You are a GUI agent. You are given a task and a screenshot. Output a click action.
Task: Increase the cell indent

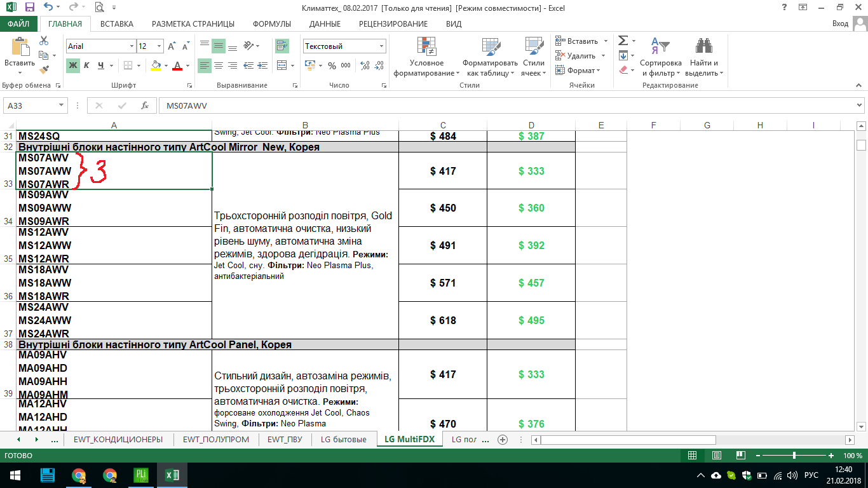[262, 65]
